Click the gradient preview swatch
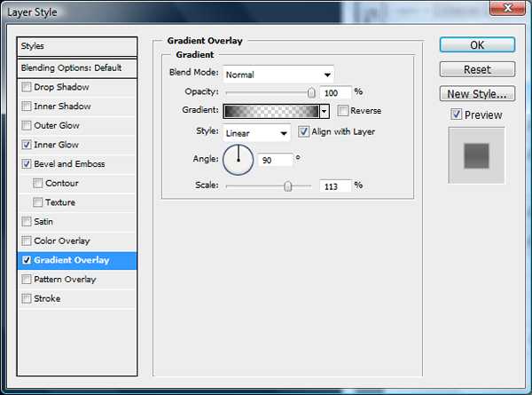Image resolution: width=532 pixels, height=395 pixels. pos(271,111)
